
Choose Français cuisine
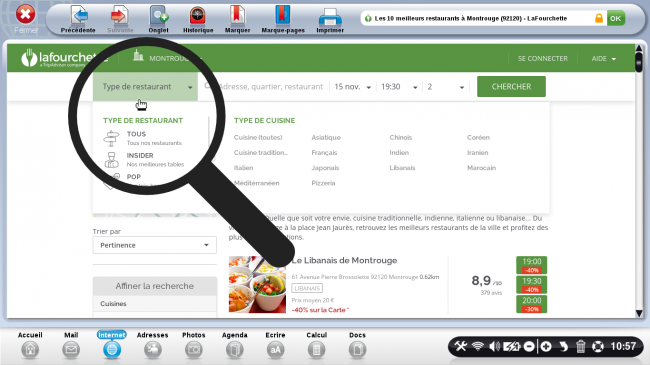324,153
